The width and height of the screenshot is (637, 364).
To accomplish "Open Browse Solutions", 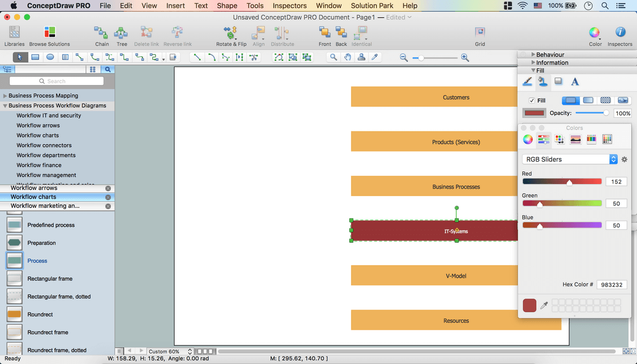I will 50,36.
